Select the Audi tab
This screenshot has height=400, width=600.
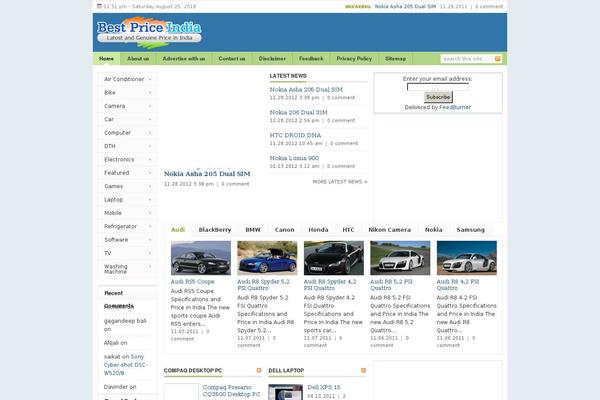(178, 230)
